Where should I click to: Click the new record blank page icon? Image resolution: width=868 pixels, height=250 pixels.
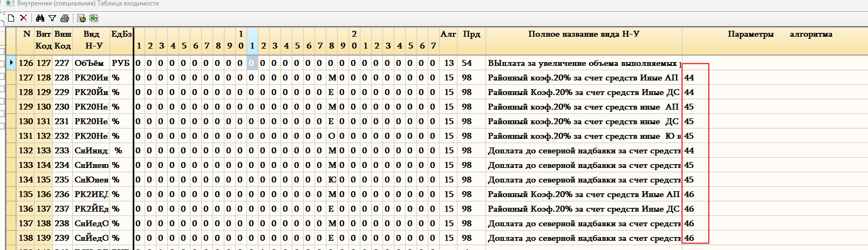coord(11,18)
